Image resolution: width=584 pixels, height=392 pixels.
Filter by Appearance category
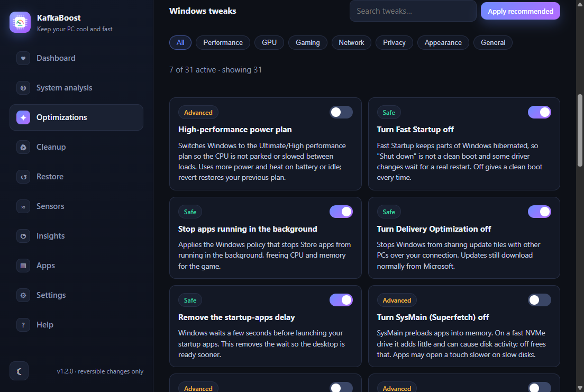point(443,42)
